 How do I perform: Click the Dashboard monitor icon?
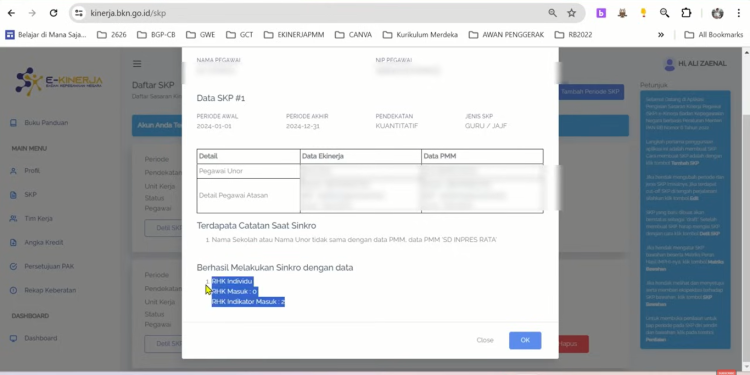click(13, 338)
